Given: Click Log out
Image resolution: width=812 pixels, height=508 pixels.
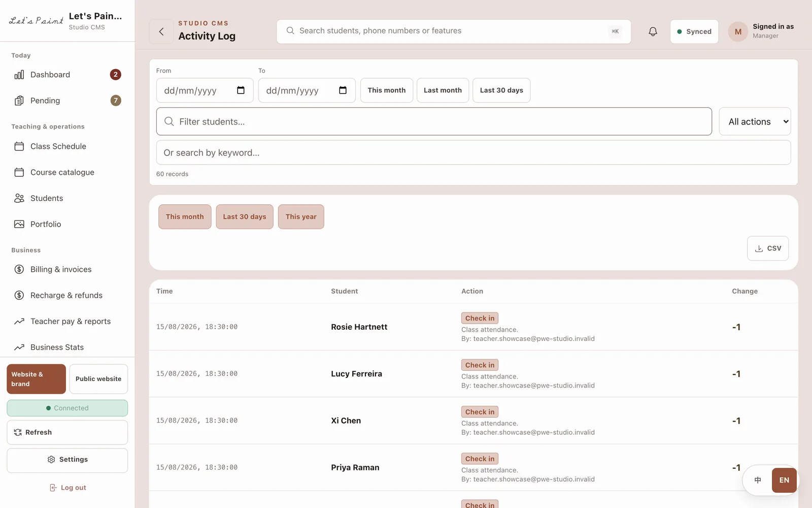Looking at the screenshot, I should pos(67,488).
